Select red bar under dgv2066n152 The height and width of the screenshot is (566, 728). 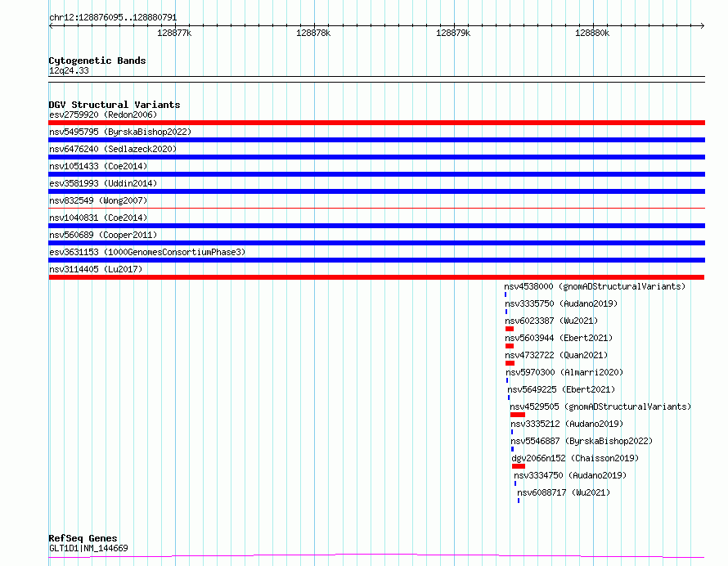point(519,466)
